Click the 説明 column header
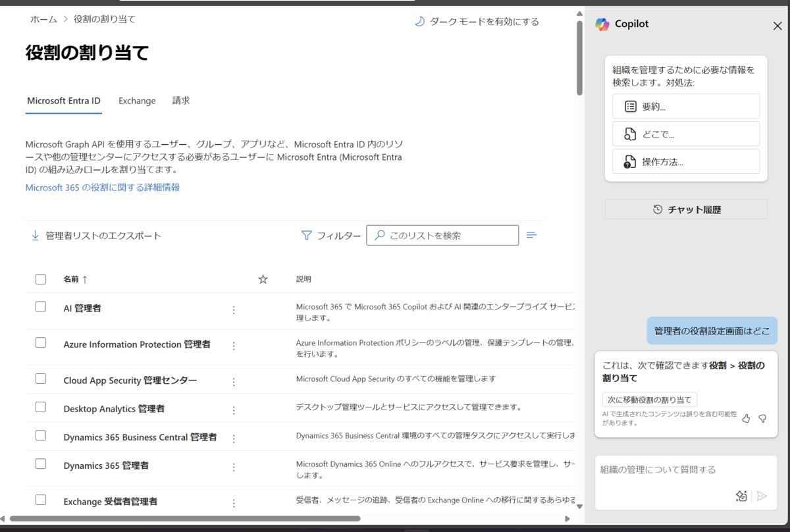This screenshot has width=790, height=532. (303, 279)
